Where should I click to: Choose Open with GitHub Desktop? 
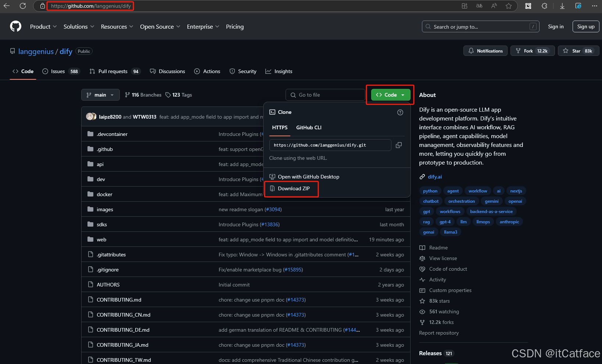click(x=308, y=177)
